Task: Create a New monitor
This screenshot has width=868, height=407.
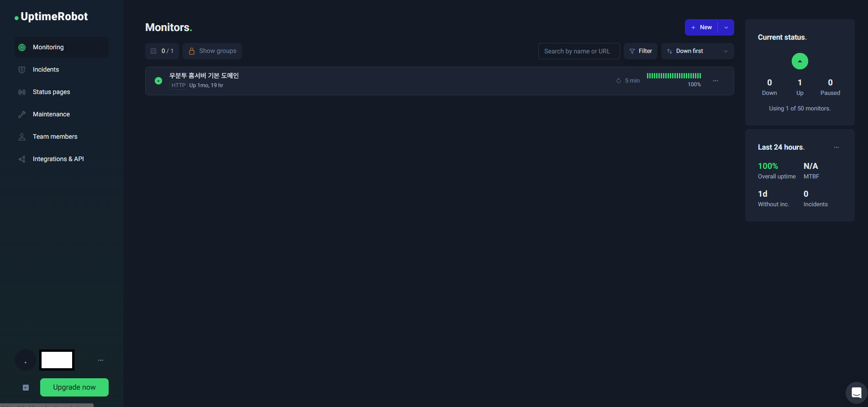Action: 701,27
